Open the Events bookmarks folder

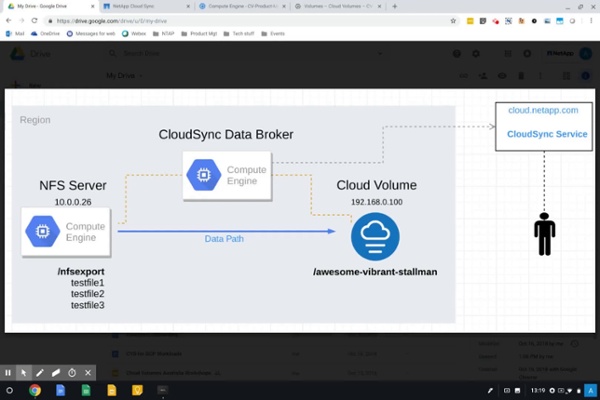point(273,34)
